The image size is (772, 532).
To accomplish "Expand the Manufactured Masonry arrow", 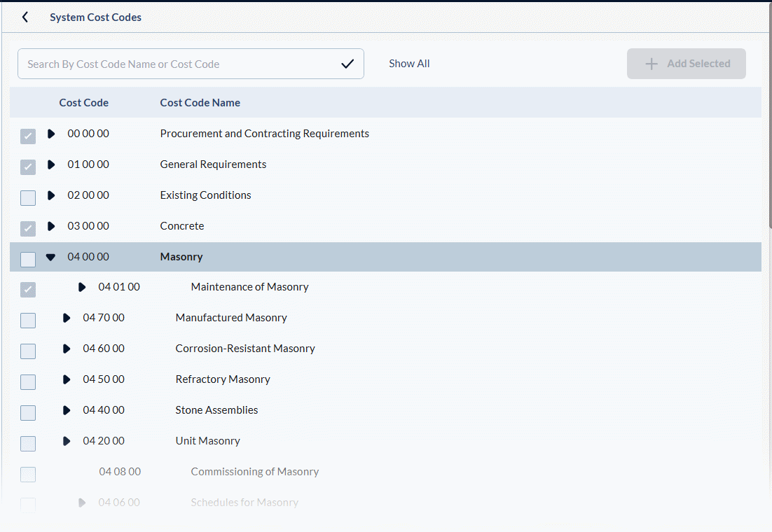I will pos(67,318).
